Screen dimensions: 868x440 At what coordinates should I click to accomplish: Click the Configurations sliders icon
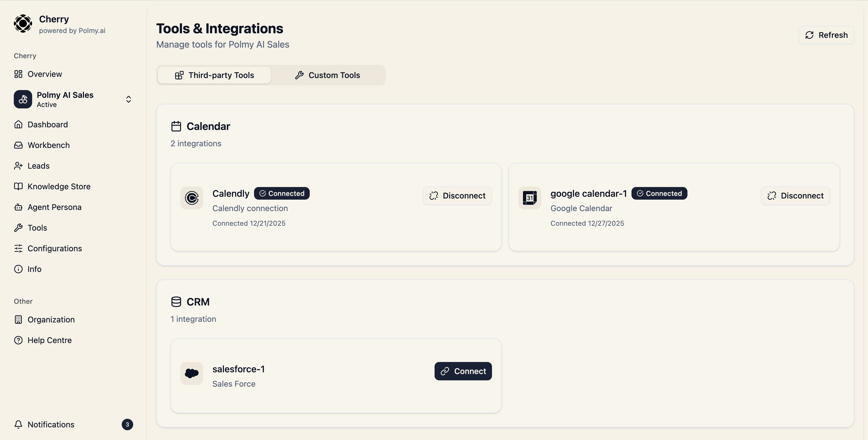19,248
